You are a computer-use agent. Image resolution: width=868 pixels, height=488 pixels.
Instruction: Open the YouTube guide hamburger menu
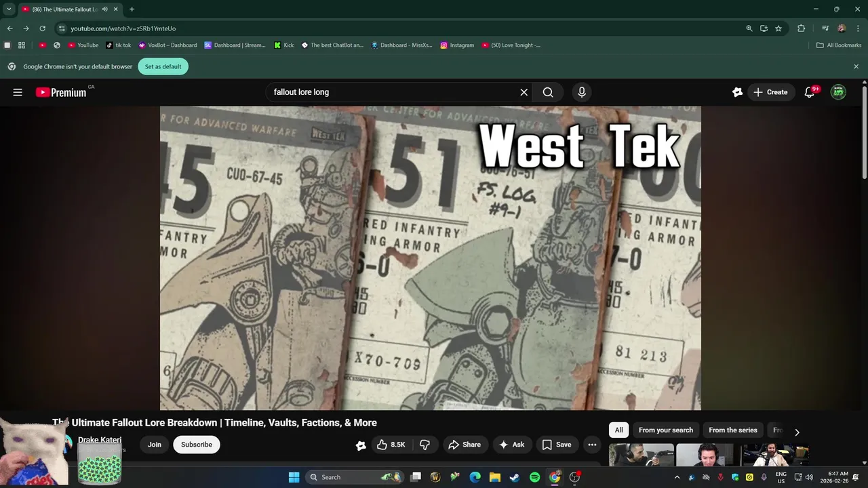point(18,92)
